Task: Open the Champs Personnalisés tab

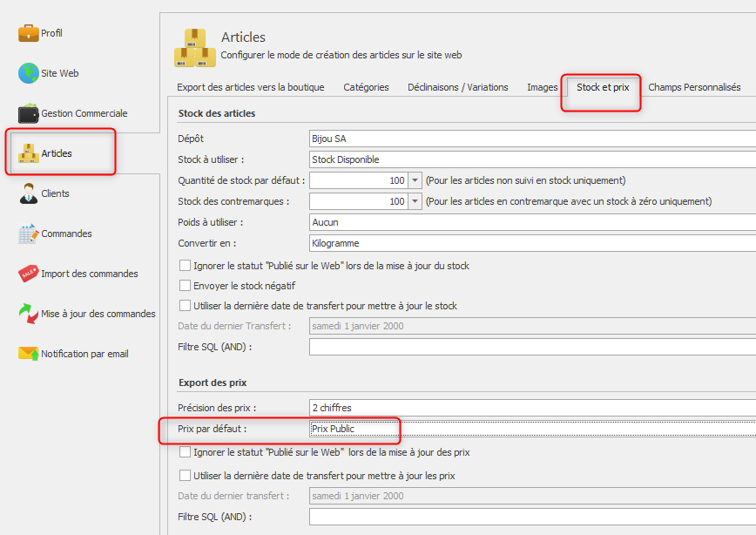Action: tap(694, 87)
